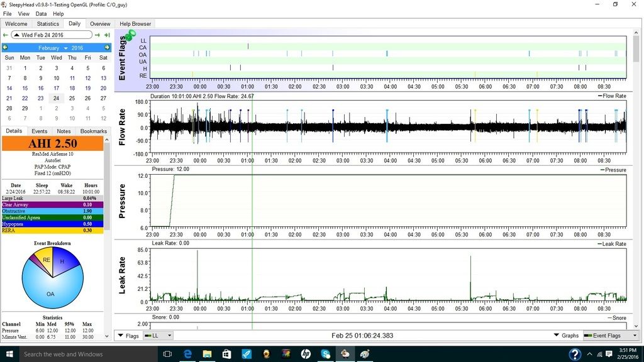Open File Explorer from the taskbar

click(207, 354)
